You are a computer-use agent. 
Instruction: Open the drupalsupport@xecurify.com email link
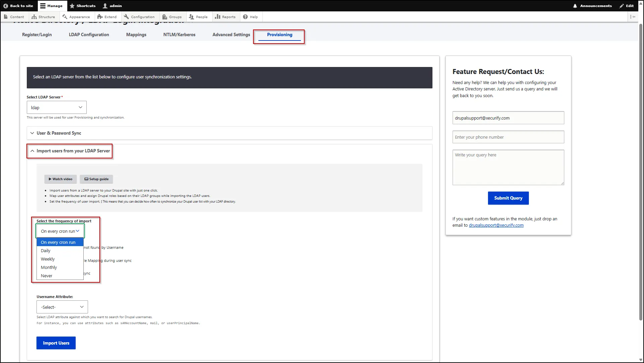[x=496, y=225]
